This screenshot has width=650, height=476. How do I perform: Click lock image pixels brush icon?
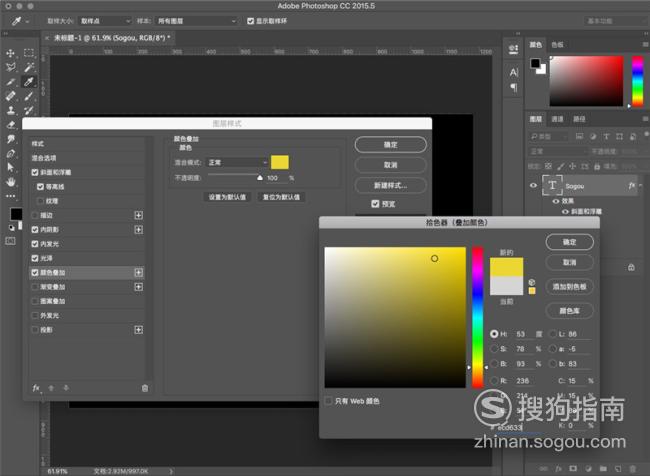(x=560, y=166)
